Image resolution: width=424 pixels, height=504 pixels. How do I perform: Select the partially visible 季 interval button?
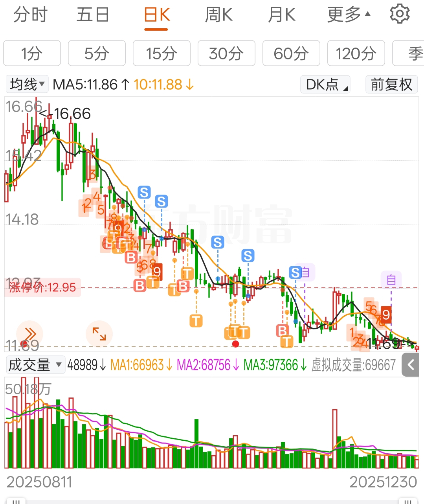click(x=409, y=53)
